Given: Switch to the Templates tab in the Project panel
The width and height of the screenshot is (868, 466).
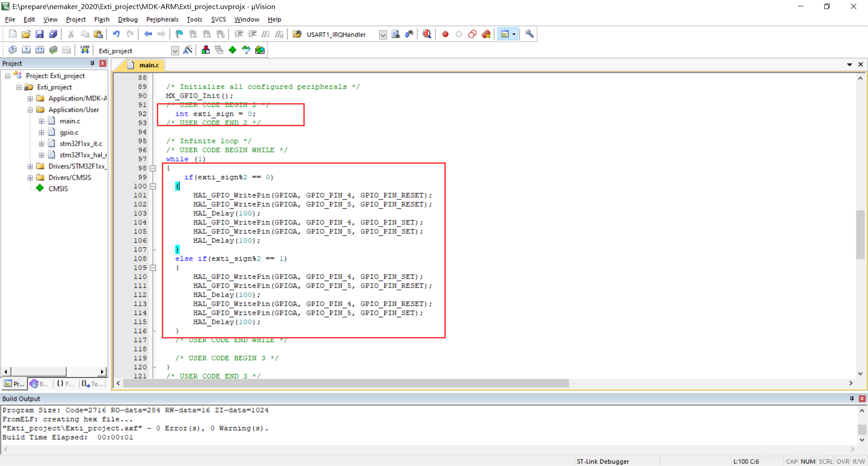Looking at the screenshot, I should pos(92,384).
